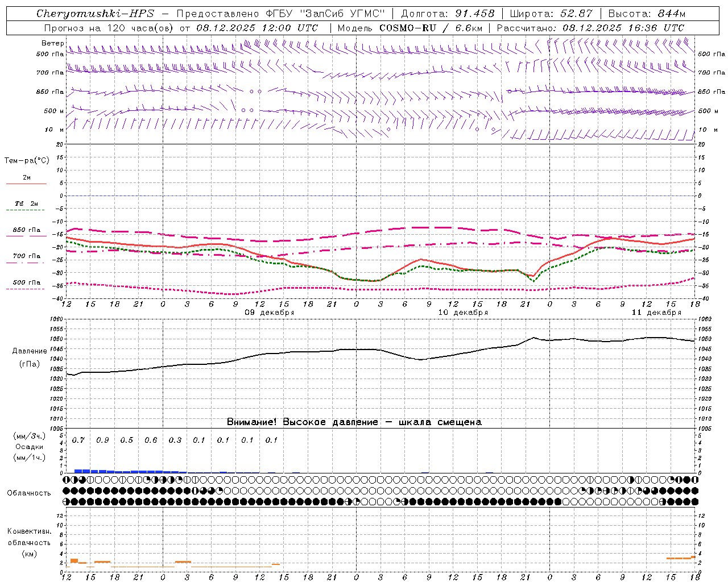This screenshot has height=582, width=728.
Task: Click the precipitation value '0.3'
Action: tap(175, 440)
